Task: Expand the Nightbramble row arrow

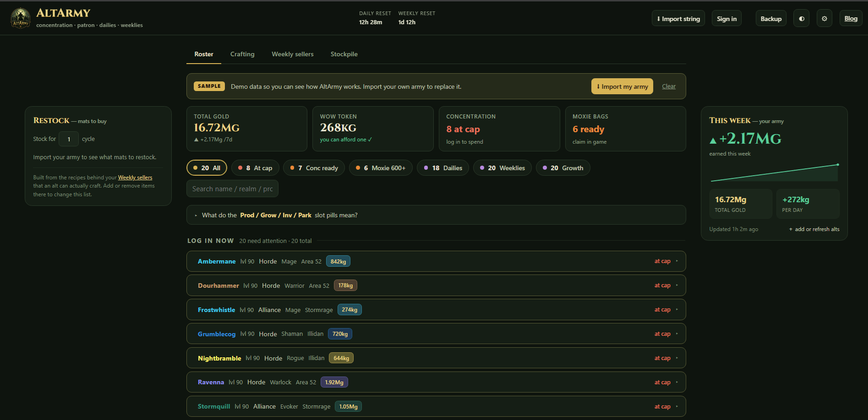Action: tap(677, 358)
